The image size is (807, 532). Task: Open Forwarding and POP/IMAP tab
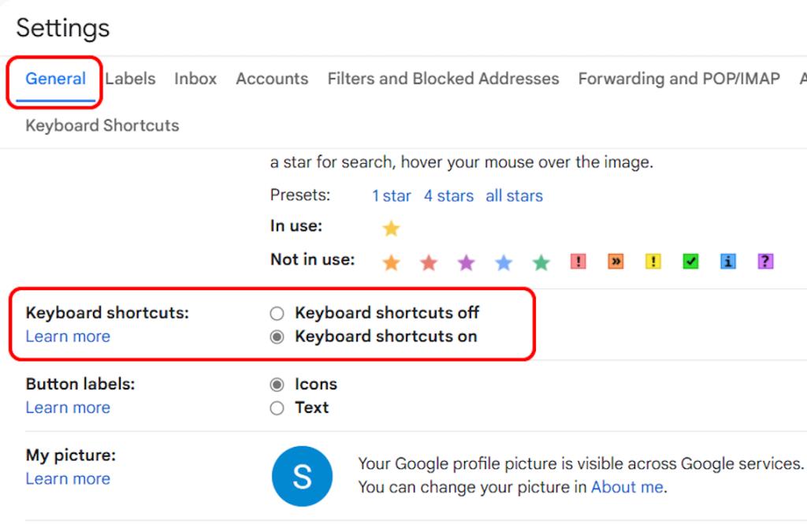click(x=679, y=79)
